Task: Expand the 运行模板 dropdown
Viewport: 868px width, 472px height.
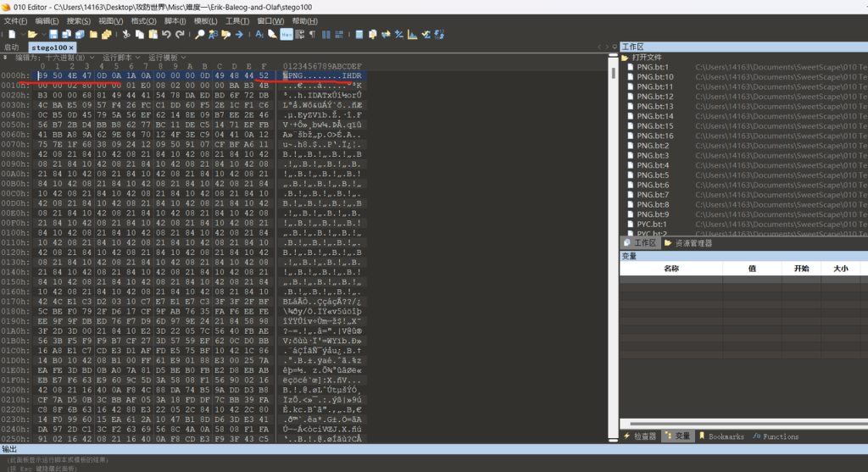Action: [168, 58]
